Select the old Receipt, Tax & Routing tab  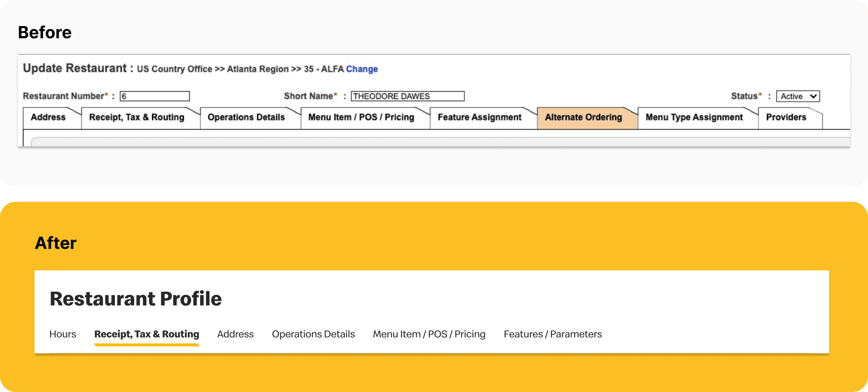tap(137, 117)
